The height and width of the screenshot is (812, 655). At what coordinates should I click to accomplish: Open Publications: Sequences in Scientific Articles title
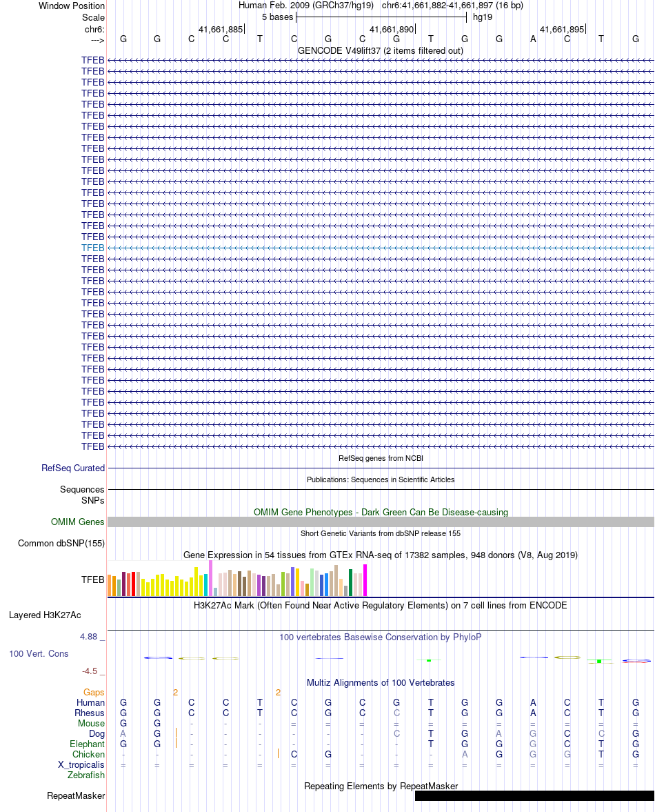381,479
